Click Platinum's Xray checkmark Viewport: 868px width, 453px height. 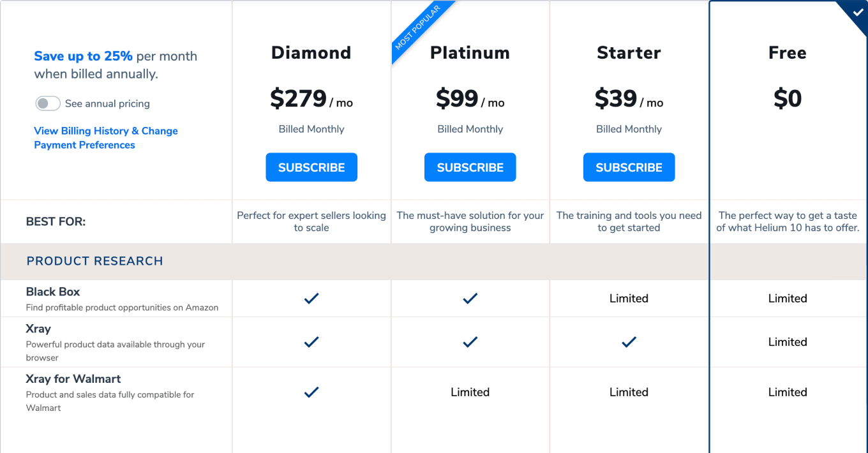coord(470,342)
